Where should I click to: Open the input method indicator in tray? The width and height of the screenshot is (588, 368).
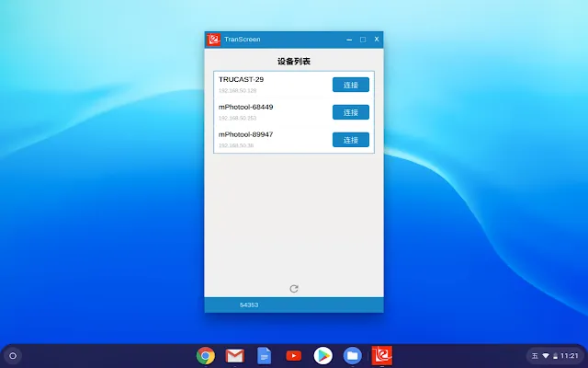click(535, 356)
